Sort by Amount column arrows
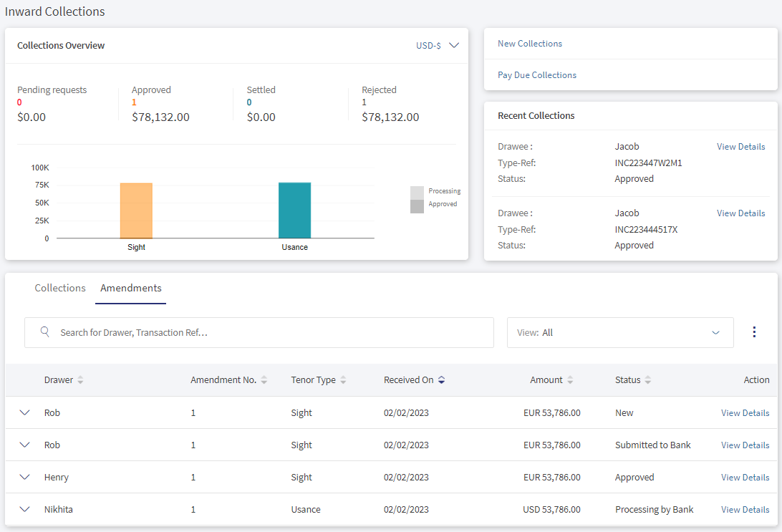Viewport: 782px width, 532px height. pyautogui.click(x=570, y=380)
